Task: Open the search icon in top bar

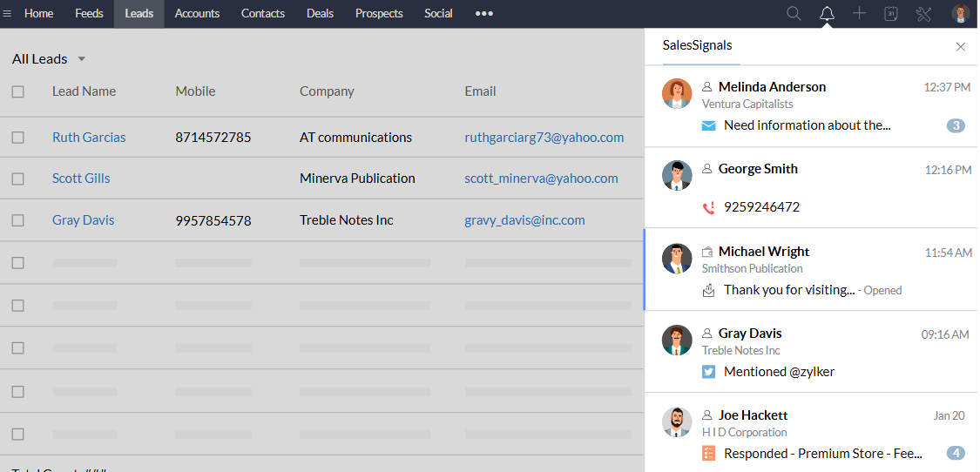Action: point(794,13)
